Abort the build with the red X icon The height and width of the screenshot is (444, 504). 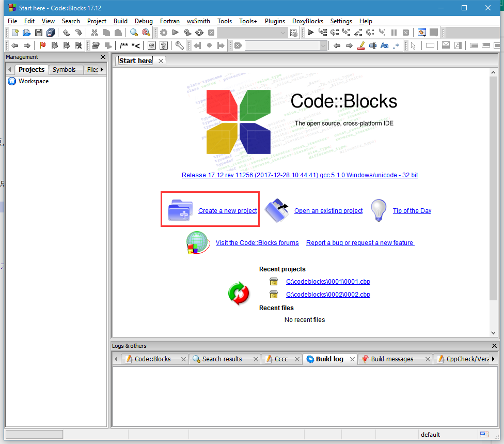(x=211, y=32)
